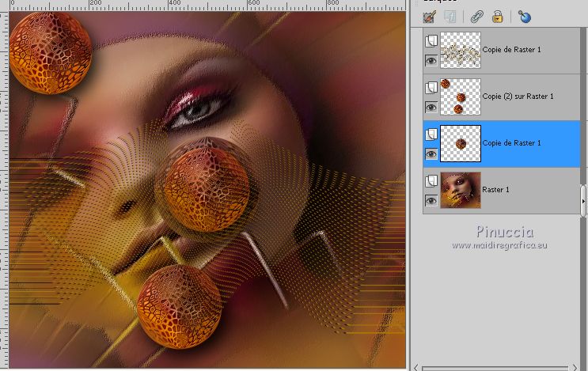Click layer type icon of highlighted Copie de Raster 1
588x371 pixels.
pos(431,134)
